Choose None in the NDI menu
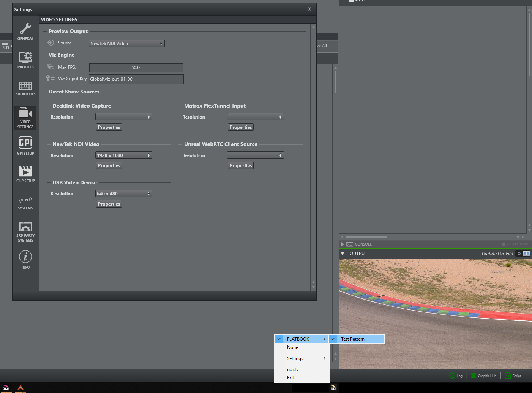This screenshot has width=532, height=393. coord(292,347)
